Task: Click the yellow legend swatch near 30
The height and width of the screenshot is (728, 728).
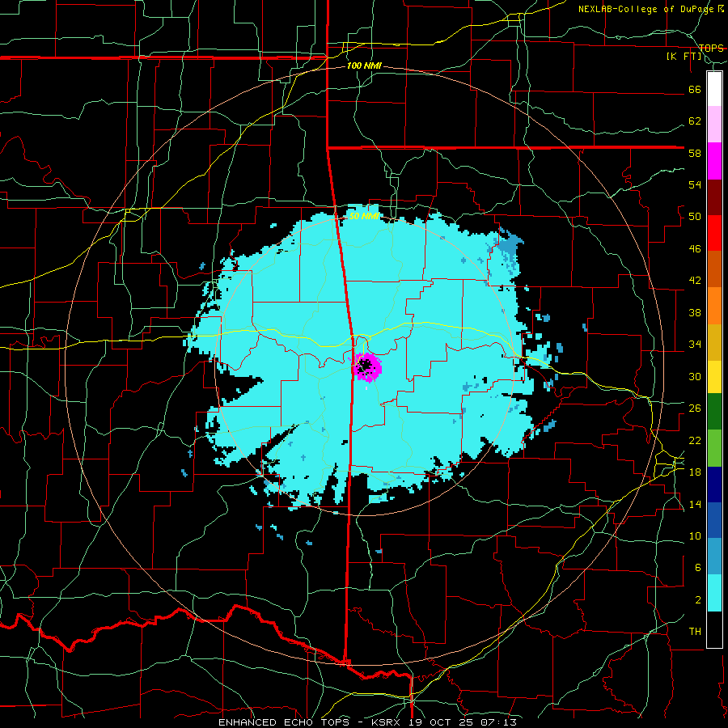Action: [x=714, y=376]
